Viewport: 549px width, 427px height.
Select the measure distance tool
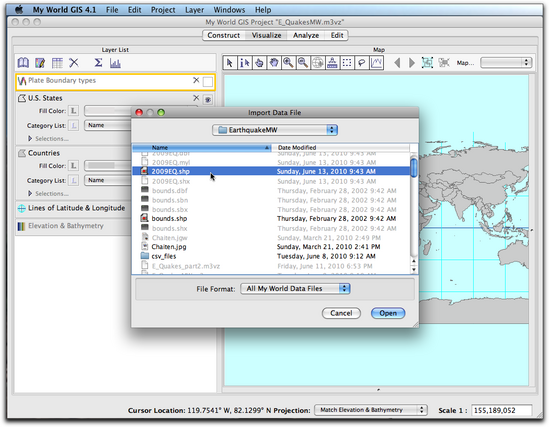pos(332,63)
